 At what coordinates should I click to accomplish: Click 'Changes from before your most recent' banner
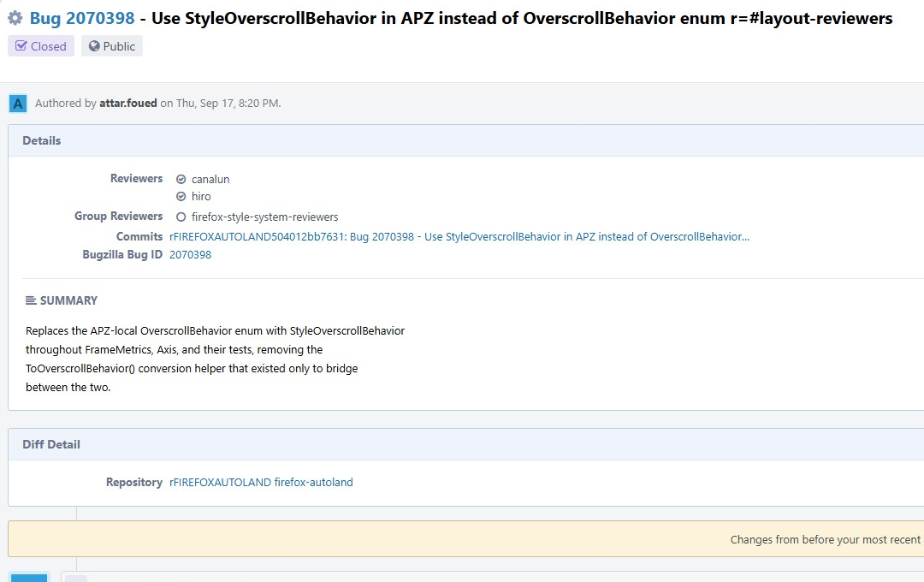465,539
